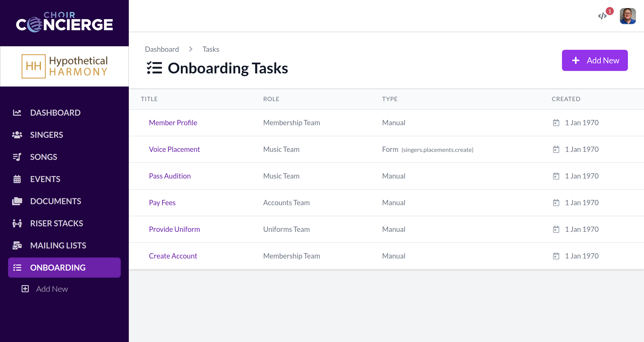Click '1 Jan 1970' date in Provide Uniform row
The height and width of the screenshot is (342, 644).
pos(582,229)
